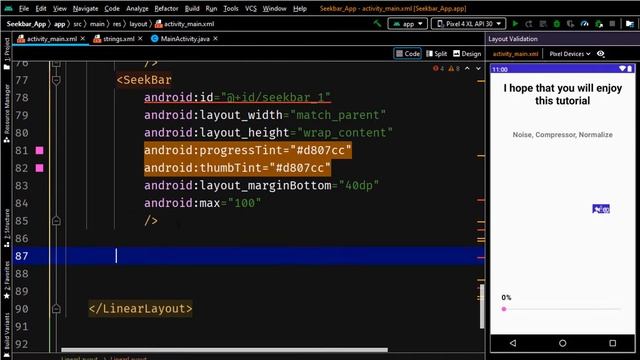This screenshot has width=640, height=360.
Task: Click line number 84 in the gutter
Action: [22, 203]
